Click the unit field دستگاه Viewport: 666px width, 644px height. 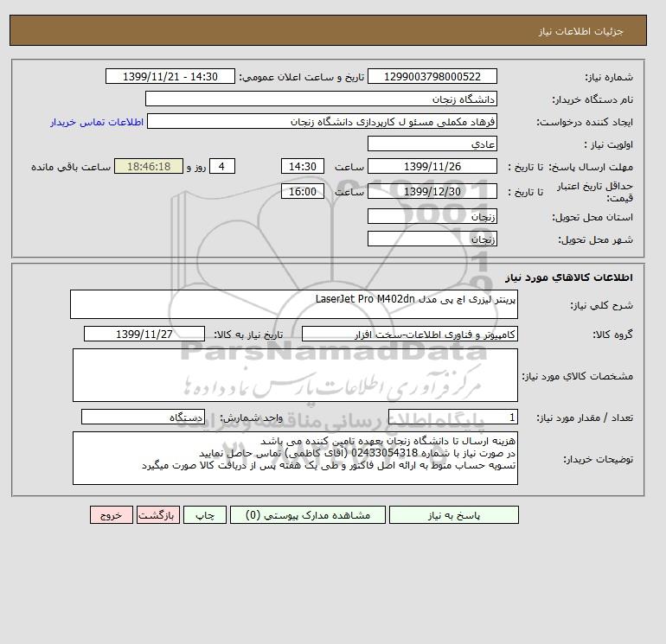143,417
